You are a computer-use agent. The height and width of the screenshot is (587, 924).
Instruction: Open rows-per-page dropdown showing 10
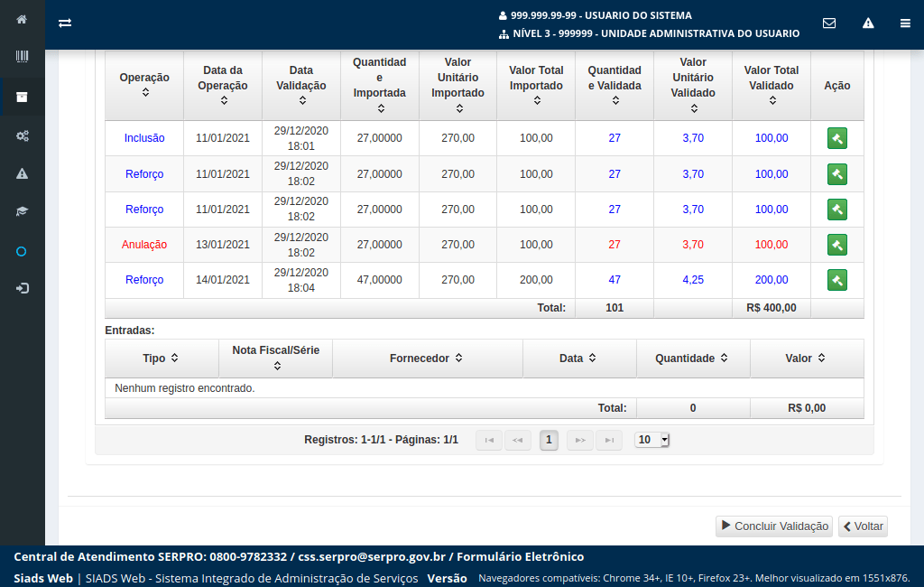coord(651,440)
